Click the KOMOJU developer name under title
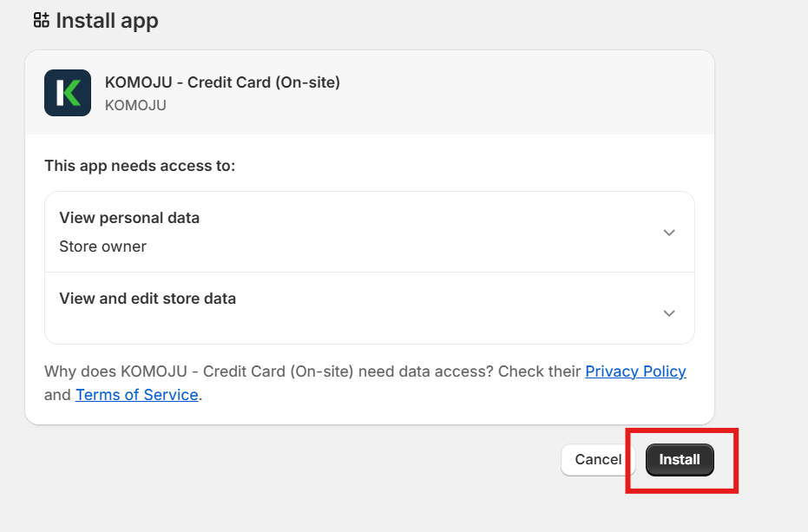Screen dimensions: 808x532 tap(135, 105)
